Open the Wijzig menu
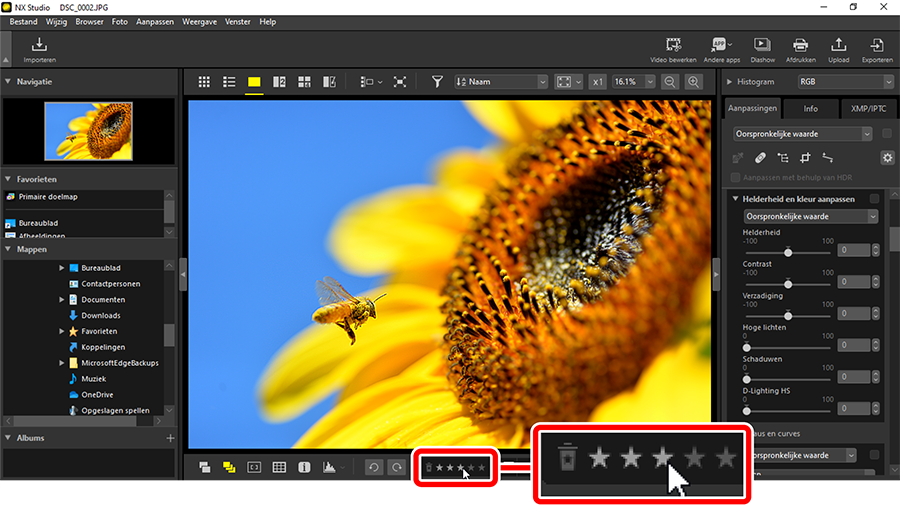 [56, 22]
